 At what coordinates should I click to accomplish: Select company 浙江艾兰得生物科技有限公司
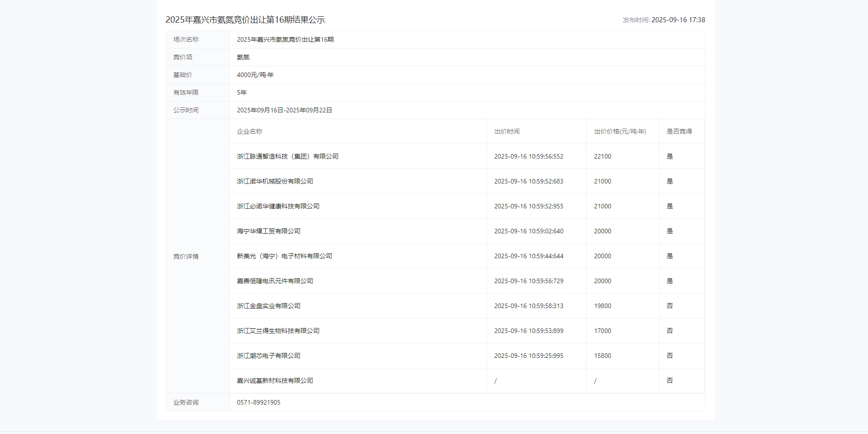point(278,331)
